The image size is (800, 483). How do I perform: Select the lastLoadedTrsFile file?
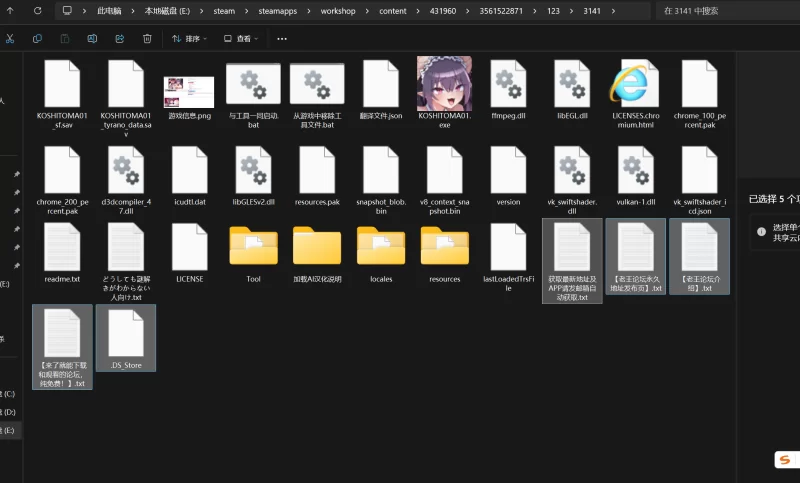pyautogui.click(x=508, y=258)
